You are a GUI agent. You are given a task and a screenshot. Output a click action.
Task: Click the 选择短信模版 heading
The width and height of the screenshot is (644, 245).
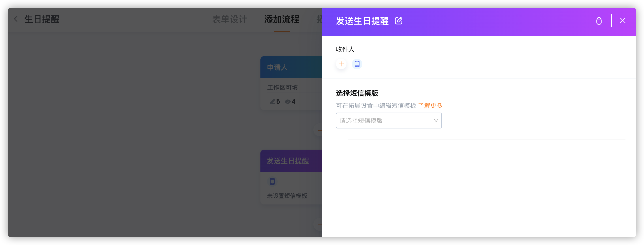point(357,93)
